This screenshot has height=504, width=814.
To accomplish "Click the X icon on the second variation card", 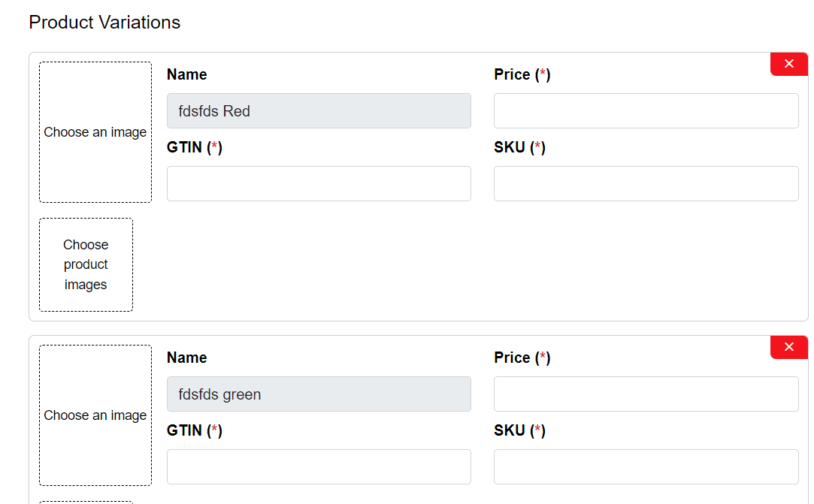I will (x=788, y=347).
